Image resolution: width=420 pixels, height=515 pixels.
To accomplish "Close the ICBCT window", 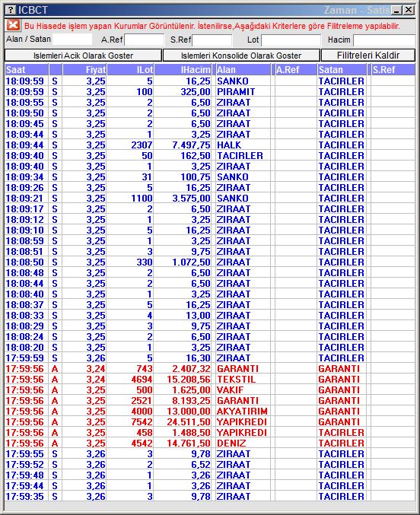I will point(409,10).
